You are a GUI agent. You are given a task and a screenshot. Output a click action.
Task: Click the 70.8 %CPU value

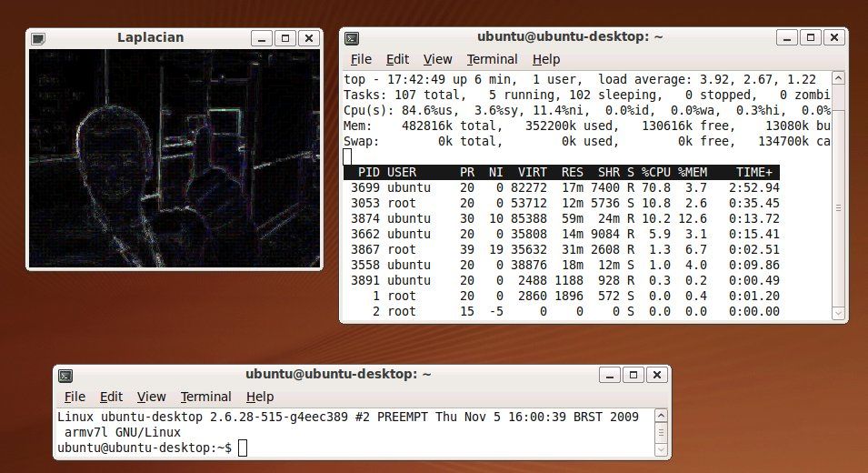click(x=656, y=187)
